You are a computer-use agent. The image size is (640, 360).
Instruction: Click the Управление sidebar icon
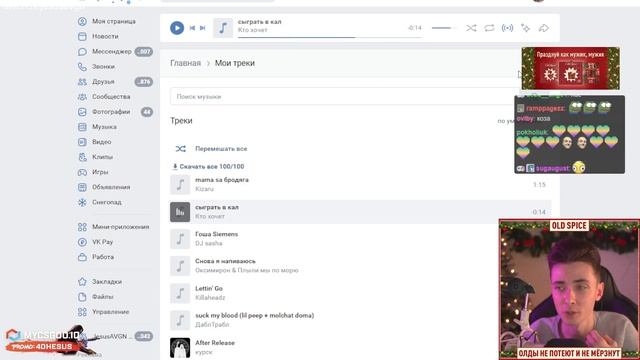(82, 312)
